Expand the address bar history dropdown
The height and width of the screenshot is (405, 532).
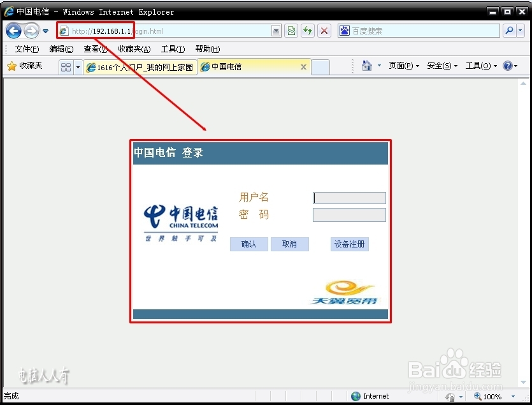[x=276, y=31]
